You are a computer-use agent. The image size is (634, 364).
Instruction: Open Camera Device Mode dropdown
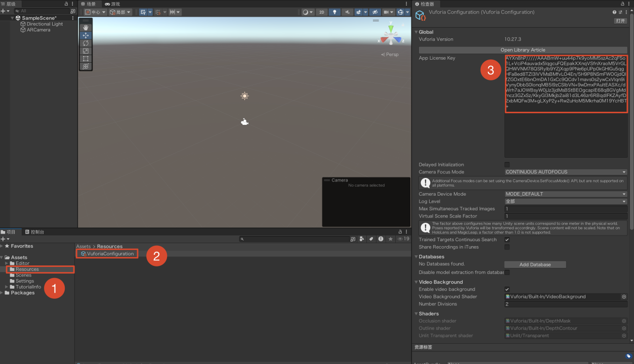[x=566, y=194]
